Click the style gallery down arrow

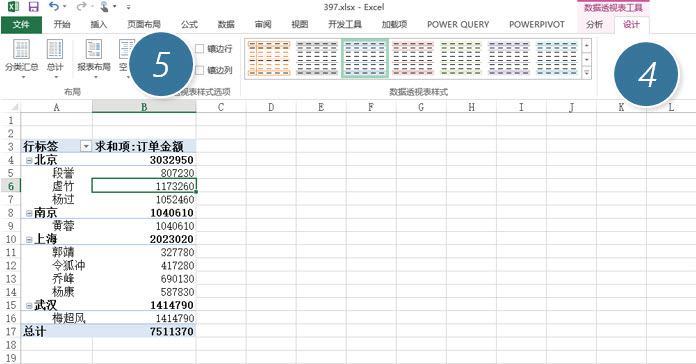(x=587, y=59)
